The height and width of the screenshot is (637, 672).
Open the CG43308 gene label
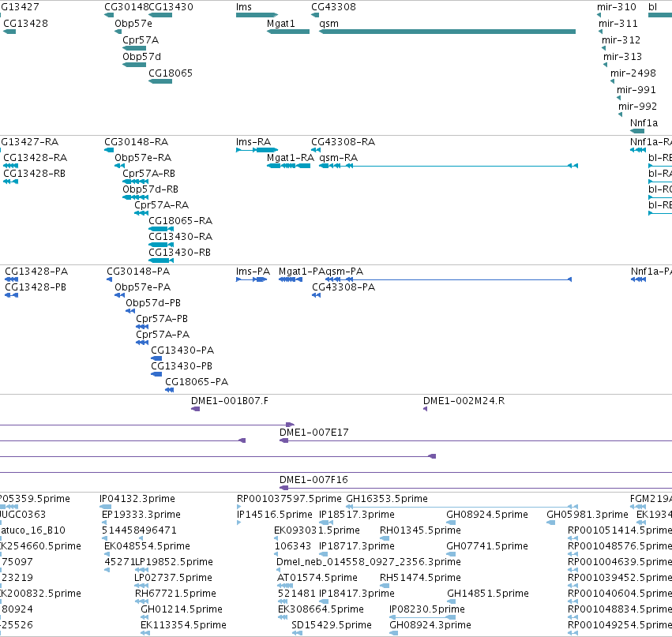tap(333, 7)
